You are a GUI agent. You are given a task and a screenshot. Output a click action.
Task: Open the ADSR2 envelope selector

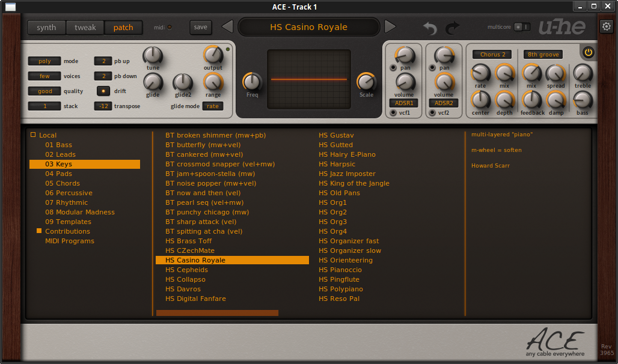click(x=444, y=103)
